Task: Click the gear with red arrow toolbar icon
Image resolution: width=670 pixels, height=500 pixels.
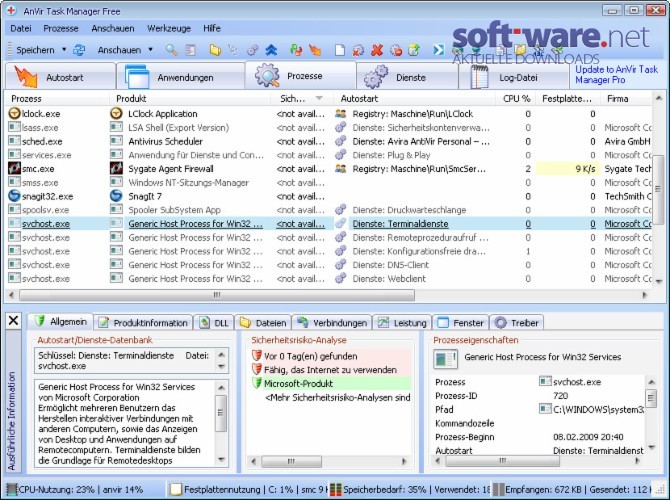Action: pyautogui.click(x=358, y=50)
